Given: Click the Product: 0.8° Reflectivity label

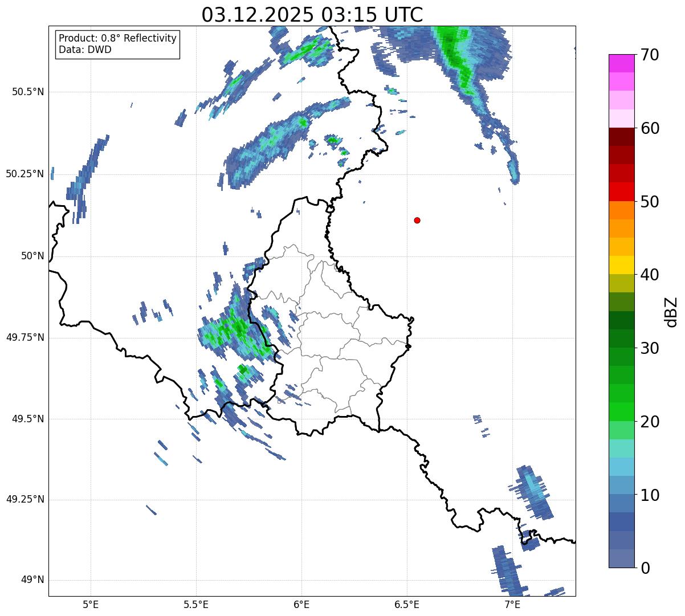Looking at the screenshot, I should (x=117, y=38).
